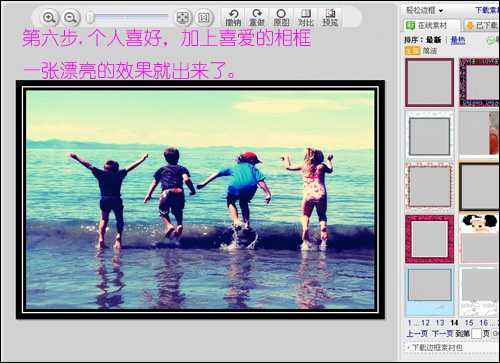Viewport: 500px width, 363px height.
Task: Click the 1:1 actual size icon
Action: pos(203,17)
